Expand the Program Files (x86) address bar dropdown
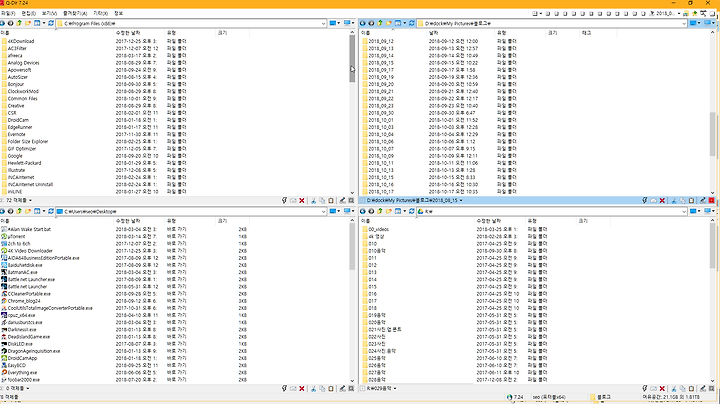 point(323,23)
